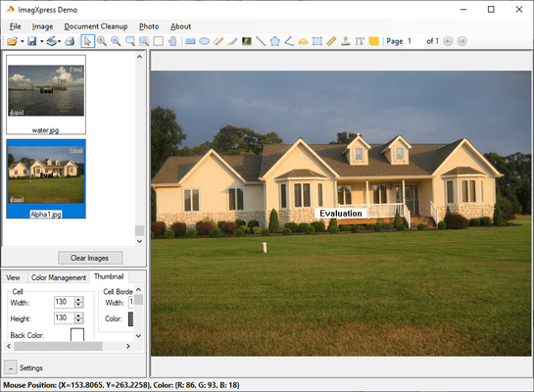
Task: Expand the Save dropdown arrow
Action: (42, 41)
